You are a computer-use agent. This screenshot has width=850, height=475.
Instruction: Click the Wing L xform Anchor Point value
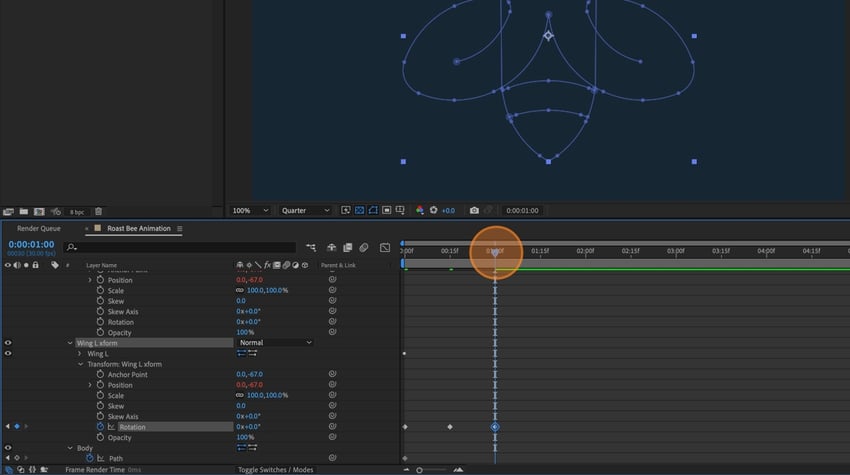pos(249,374)
